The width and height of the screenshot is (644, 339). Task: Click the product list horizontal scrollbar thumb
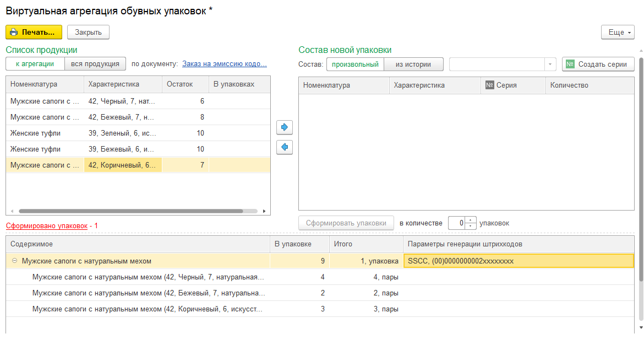point(130,211)
